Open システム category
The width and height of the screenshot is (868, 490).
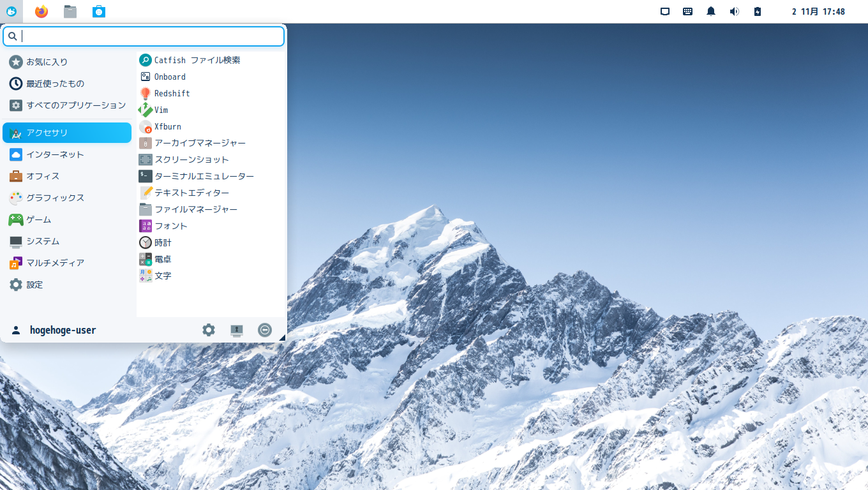click(67, 241)
